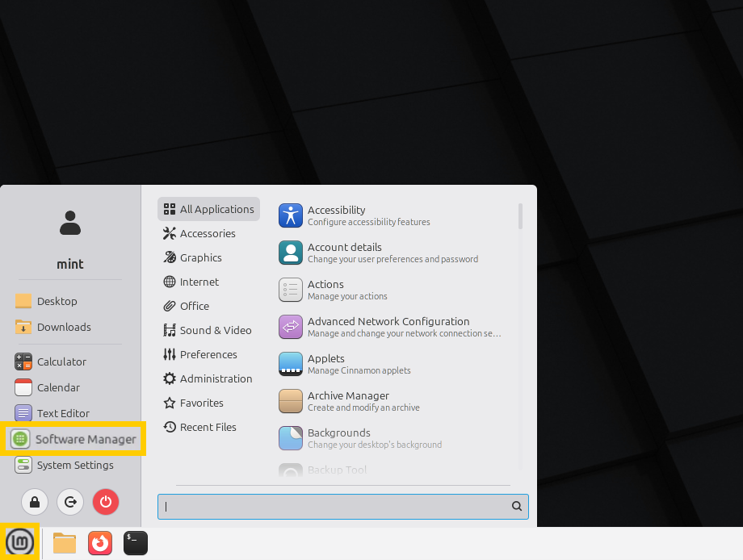Click the red power off button
743x560 pixels.
106,502
